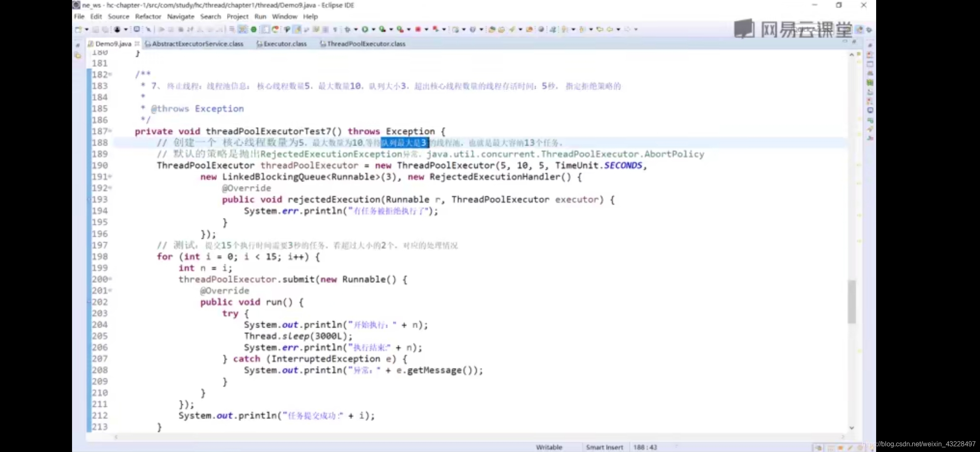Click the Terminate debug icon
Screen dimensions: 980x452
pos(181,29)
